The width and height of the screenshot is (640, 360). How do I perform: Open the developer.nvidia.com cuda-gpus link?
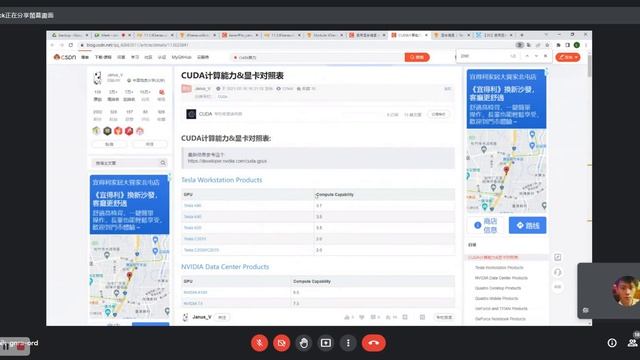[x=227, y=161]
